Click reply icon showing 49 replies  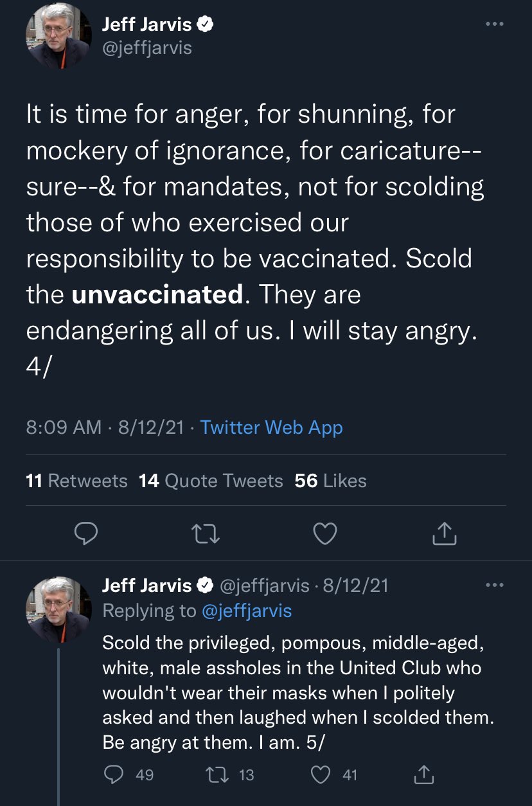113,775
